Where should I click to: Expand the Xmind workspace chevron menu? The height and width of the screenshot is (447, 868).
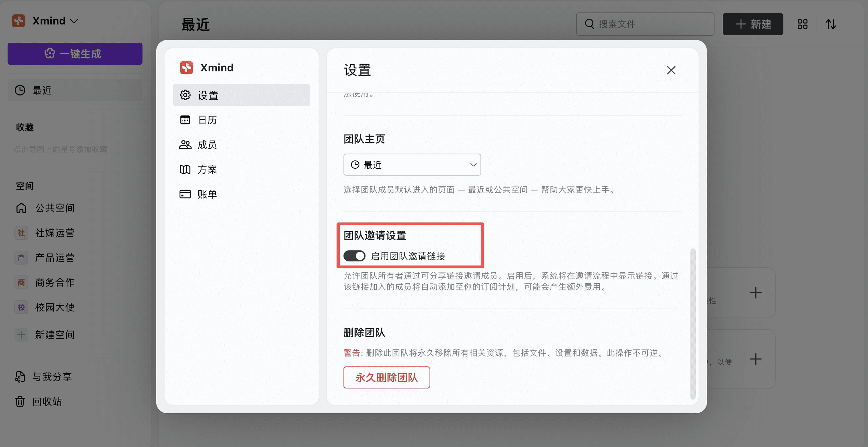(74, 21)
